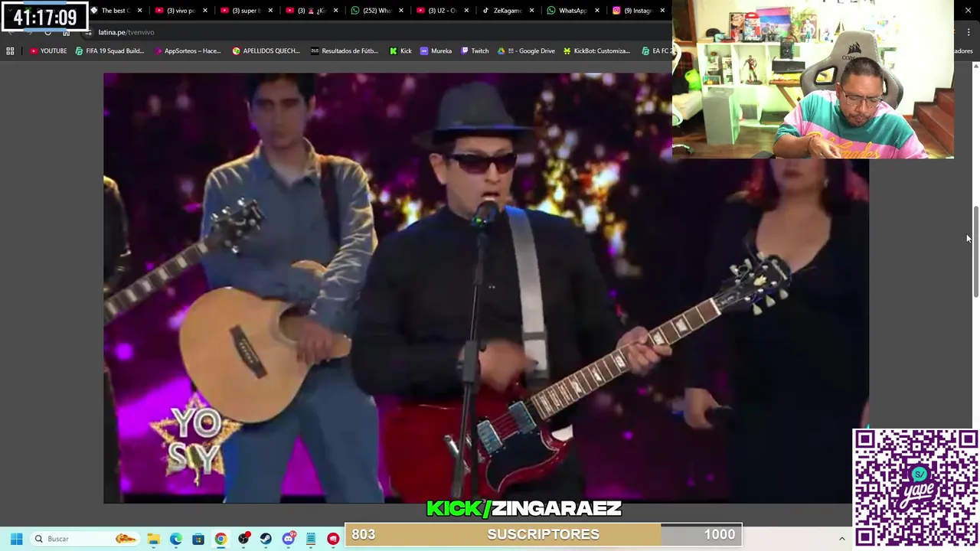Click the Latina live video player

coord(485,288)
